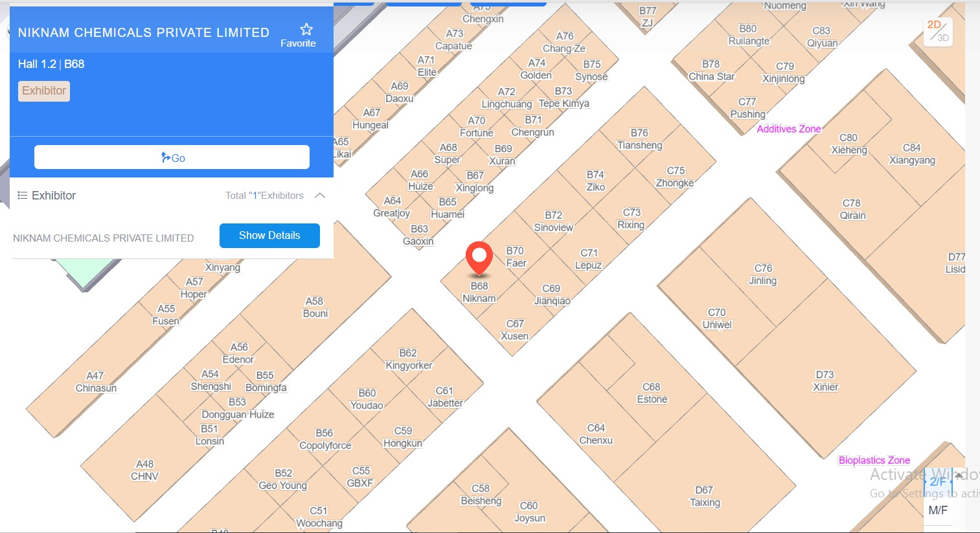Mark exhibitor as Favorite with star icon
The width and height of the screenshot is (980, 533).
coord(299,35)
